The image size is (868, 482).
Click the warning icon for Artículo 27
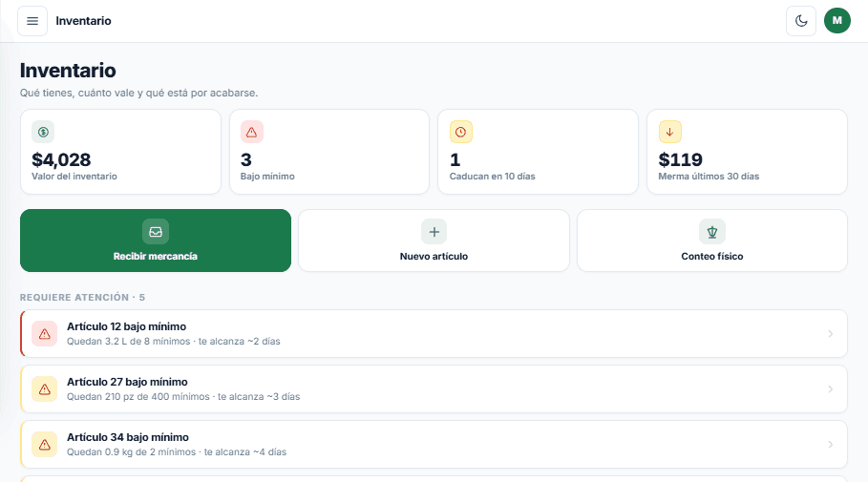pyautogui.click(x=44, y=389)
